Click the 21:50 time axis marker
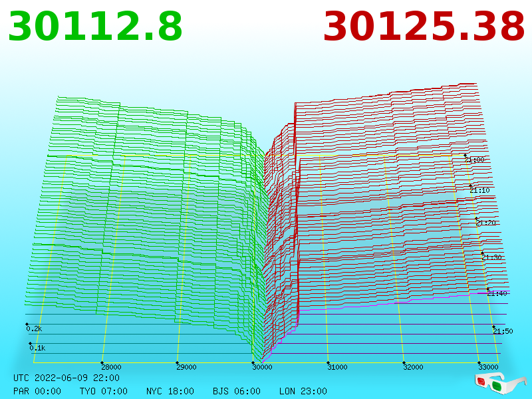This screenshot has height=399, width=532. pyautogui.click(x=503, y=331)
